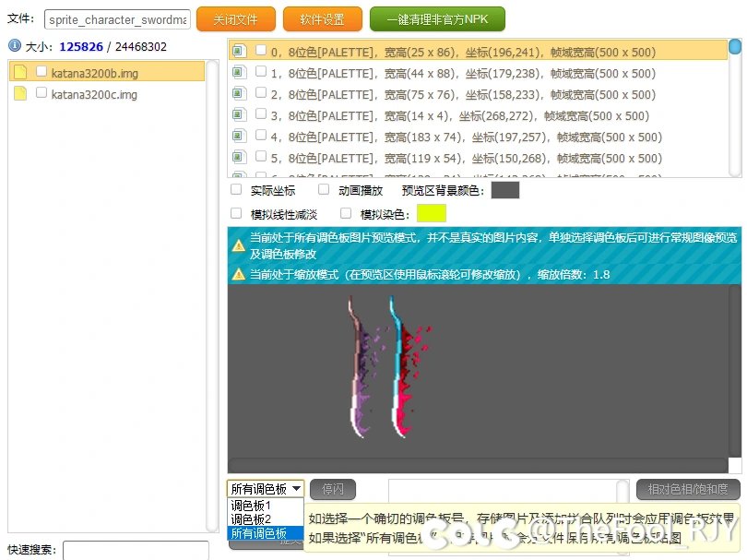Image resolution: width=747 pixels, height=560 pixels.
Task: Open the grey 预览区背景颜色 swatch
Action: coord(505,190)
